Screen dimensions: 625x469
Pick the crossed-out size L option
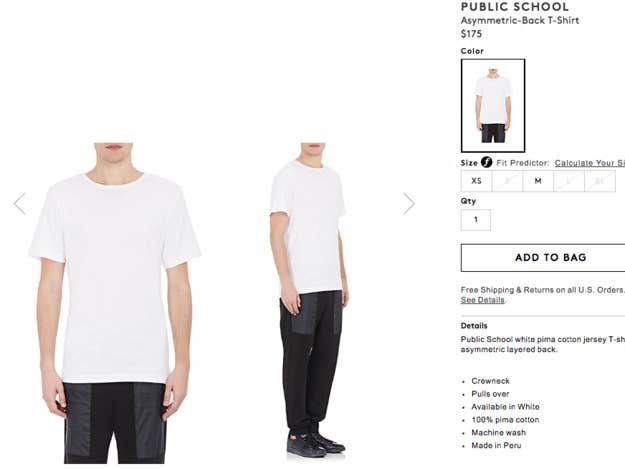pyautogui.click(x=569, y=181)
